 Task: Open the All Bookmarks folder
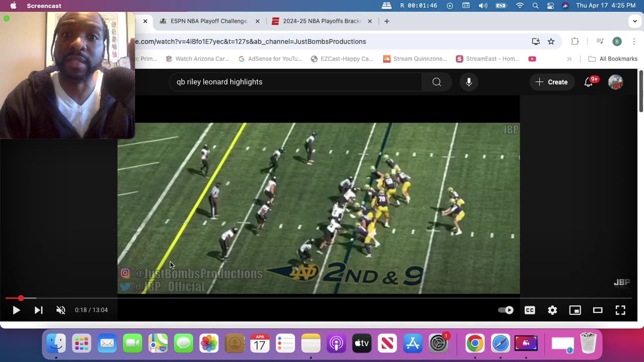tap(613, 59)
